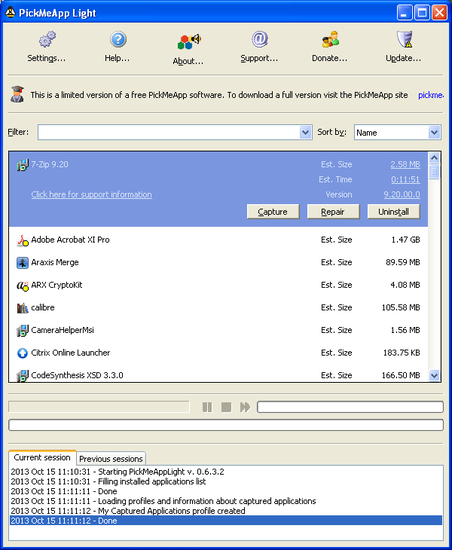Select the 'Filling installed applications list' log line

coord(226,482)
